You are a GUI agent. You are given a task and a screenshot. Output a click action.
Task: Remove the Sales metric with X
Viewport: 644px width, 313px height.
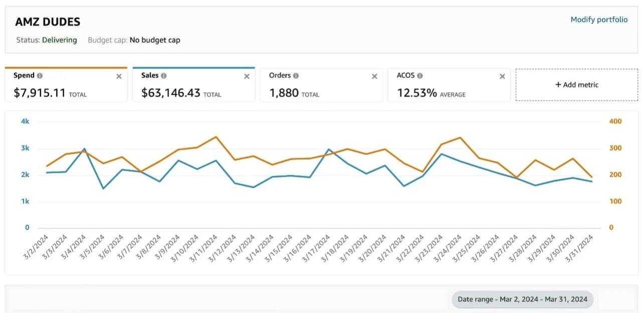247,77
